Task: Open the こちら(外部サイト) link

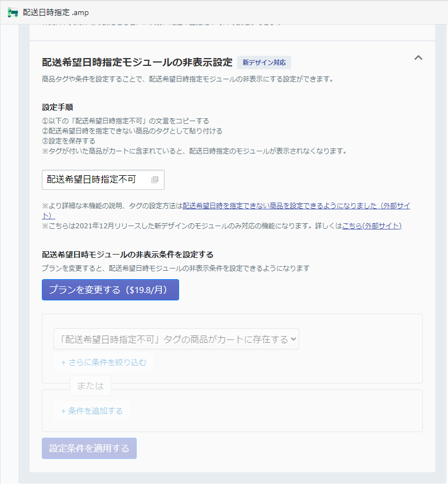Action: point(372,226)
